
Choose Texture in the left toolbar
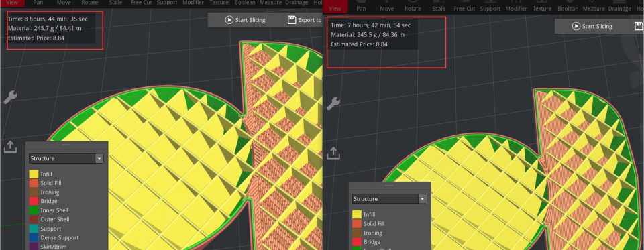click(219, 3)
